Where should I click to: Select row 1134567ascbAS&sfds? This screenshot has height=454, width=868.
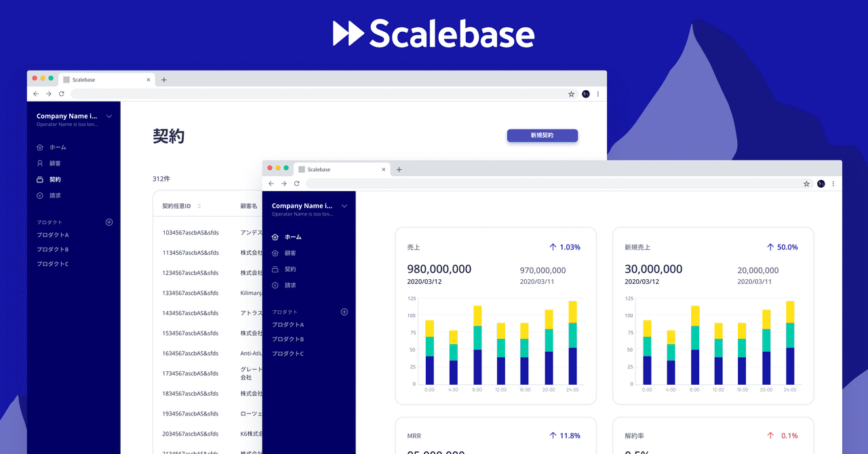pos(208,253)
